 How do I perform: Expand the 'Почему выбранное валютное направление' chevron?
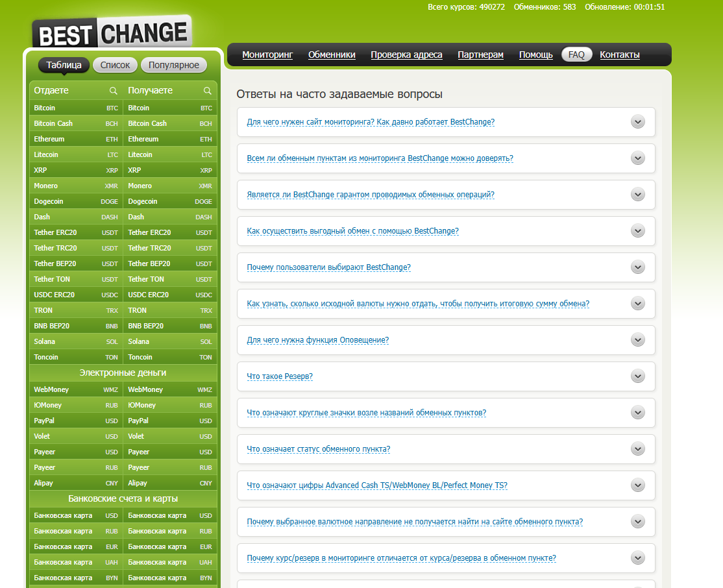(x=638, y=522)
